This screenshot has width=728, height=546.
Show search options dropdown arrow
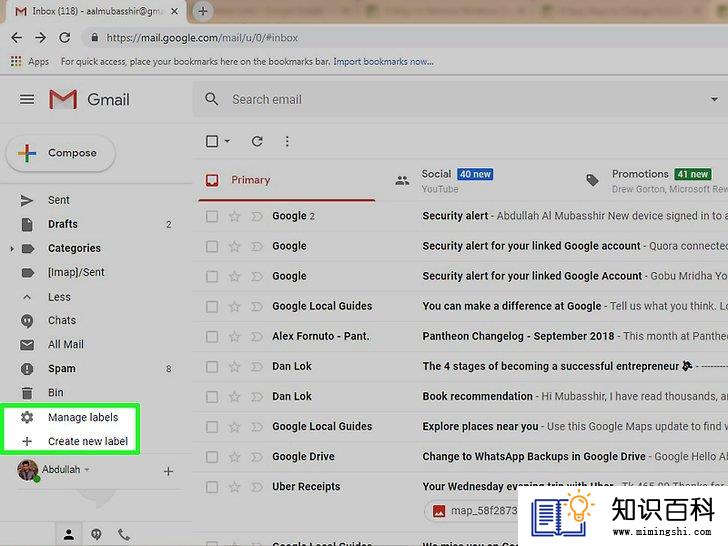point(714,99)
